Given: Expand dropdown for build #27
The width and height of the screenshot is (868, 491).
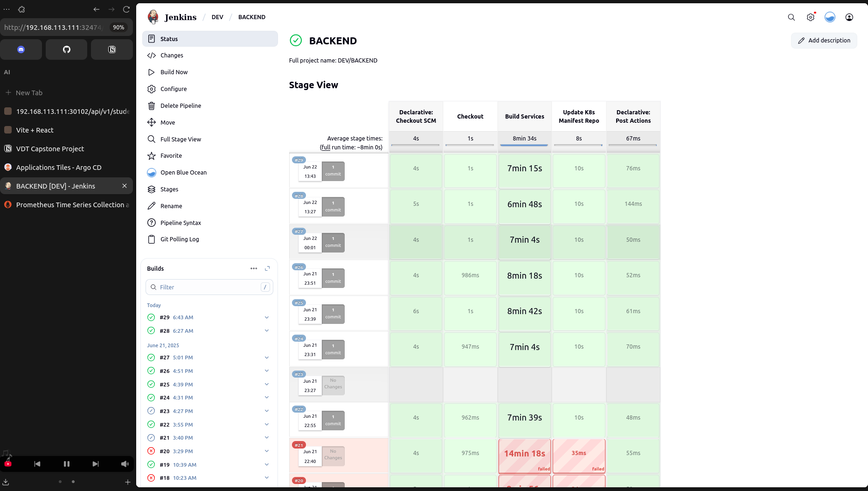Looking at the screenshot, I should [267, 358].
